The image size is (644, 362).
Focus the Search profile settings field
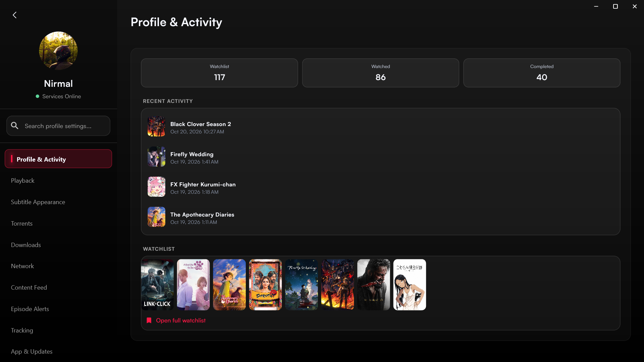[x=58, y=126]
